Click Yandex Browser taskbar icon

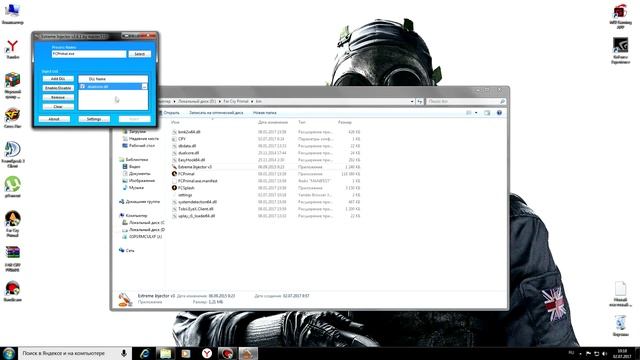(207, 353)
